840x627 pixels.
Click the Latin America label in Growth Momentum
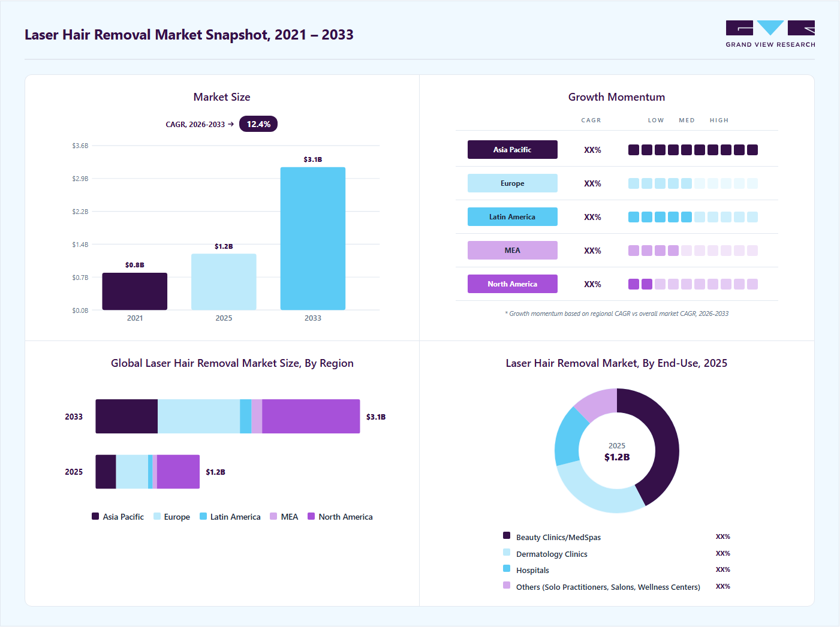(x=513, y=217)
